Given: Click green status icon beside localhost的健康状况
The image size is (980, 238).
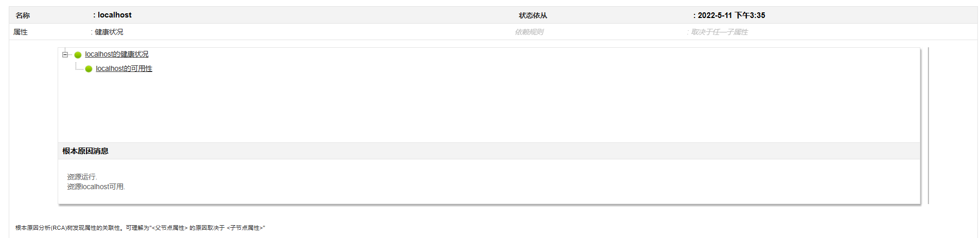Looking at the screenshot, I should click(78, 55).
